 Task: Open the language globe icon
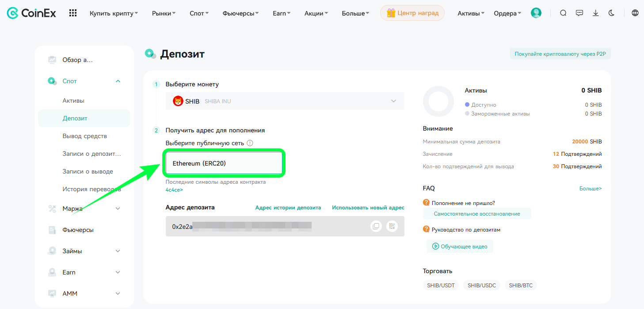[635, 13]
